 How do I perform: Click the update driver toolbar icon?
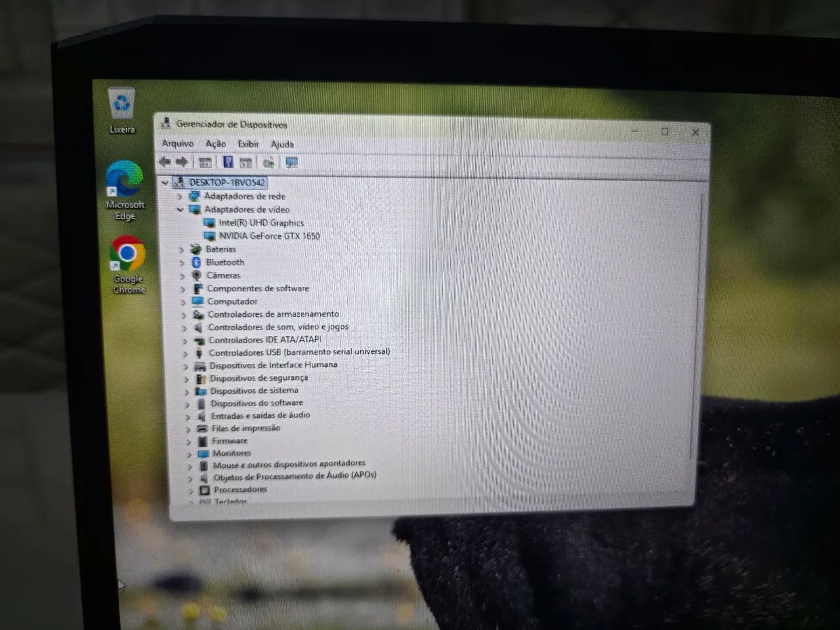coord(268,162)
